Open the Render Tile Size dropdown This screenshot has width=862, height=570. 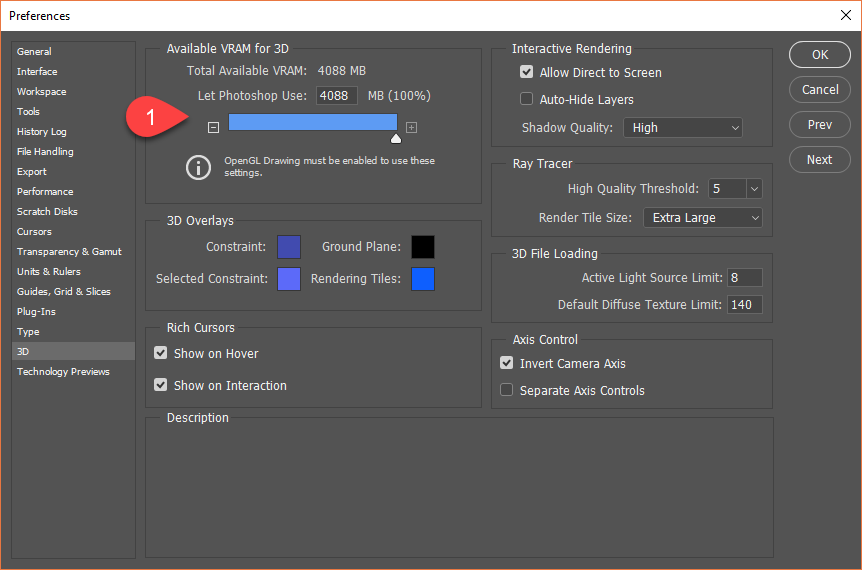point(703,218)
